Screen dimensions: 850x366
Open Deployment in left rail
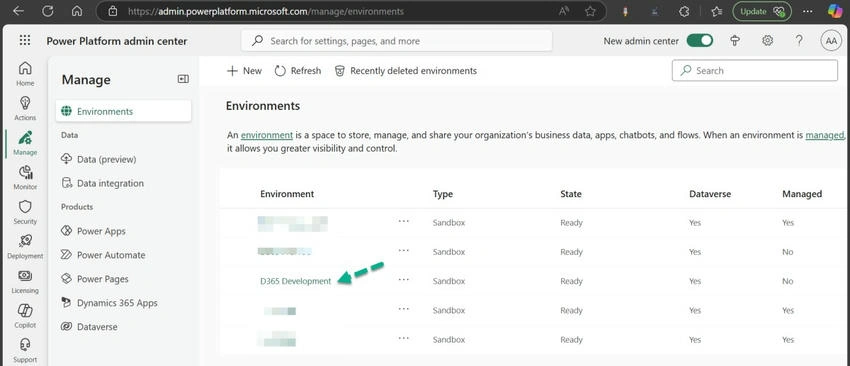[25, 247]
